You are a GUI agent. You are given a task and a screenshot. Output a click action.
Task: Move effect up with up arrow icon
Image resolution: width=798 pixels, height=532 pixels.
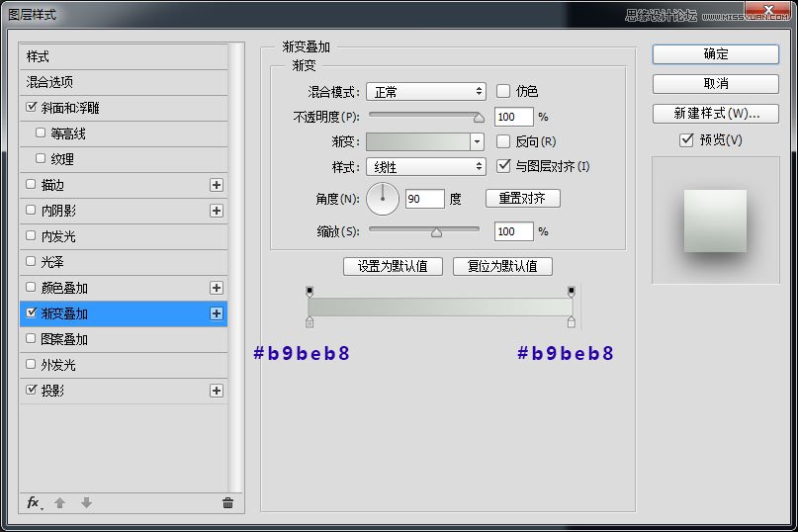tap(59, 503)
